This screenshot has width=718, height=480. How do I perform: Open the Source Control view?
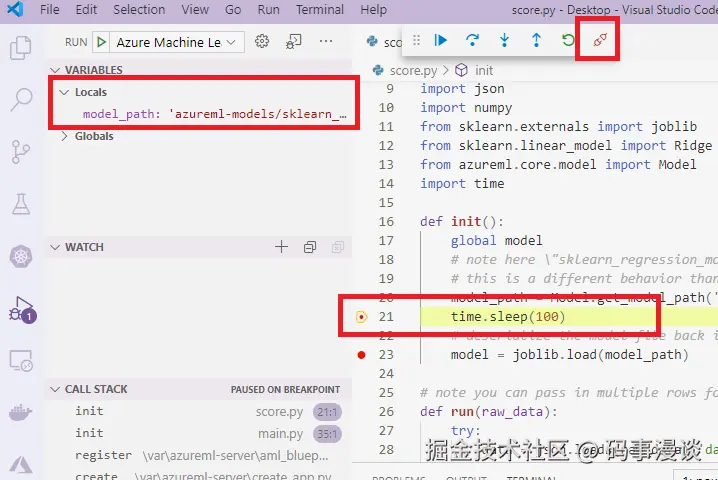tap(21, 152)
